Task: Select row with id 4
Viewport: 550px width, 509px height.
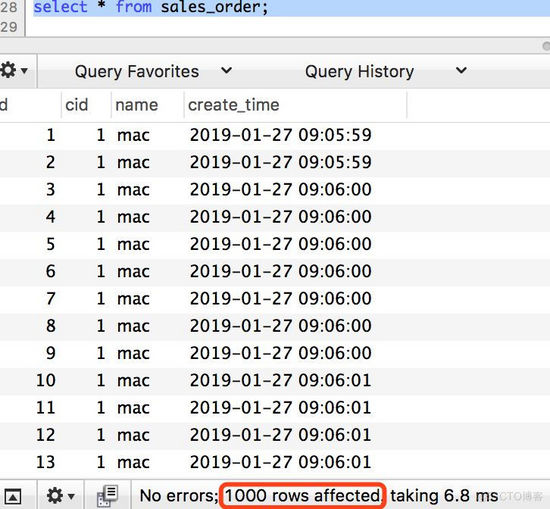Action: (x=275, y=217)
